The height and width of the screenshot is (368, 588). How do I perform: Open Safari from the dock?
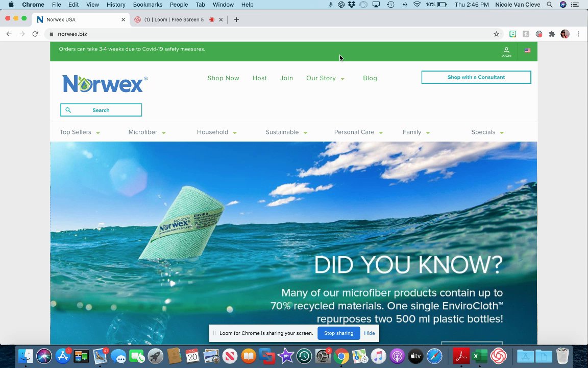434,356
